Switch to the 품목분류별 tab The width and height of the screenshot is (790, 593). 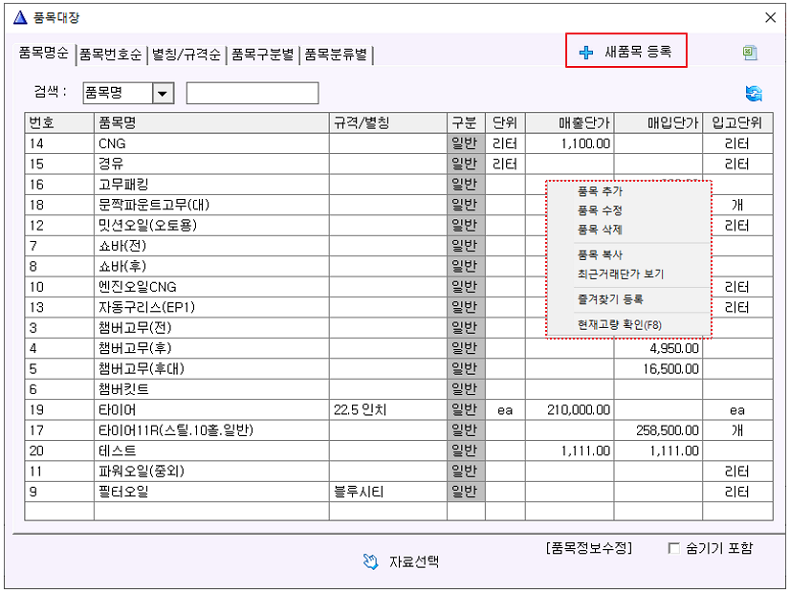[336, 54]
